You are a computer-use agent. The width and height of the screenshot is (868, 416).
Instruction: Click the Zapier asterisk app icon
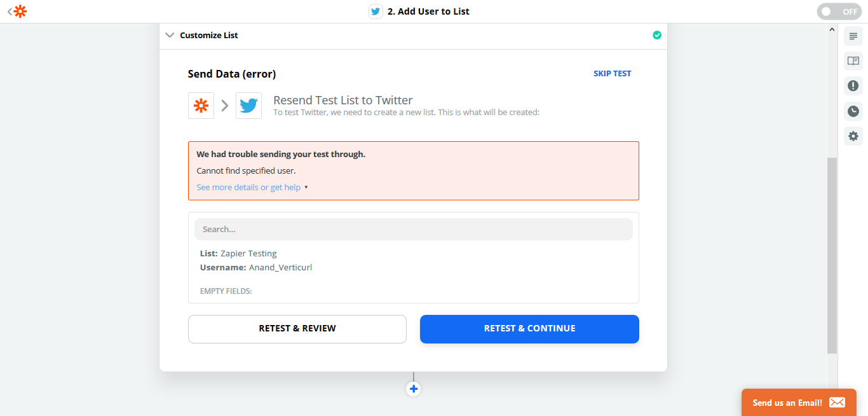coord(201,106)
